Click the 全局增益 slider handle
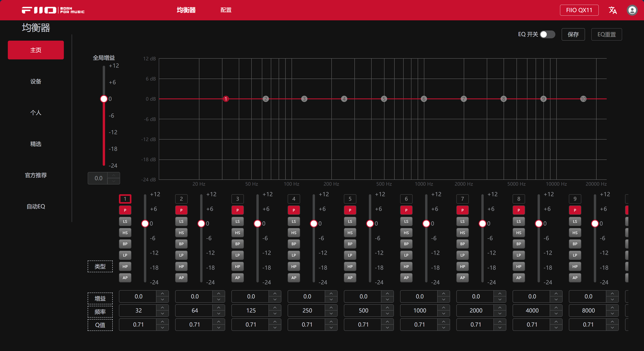644x351 pixels. click(x=104, y=99)
